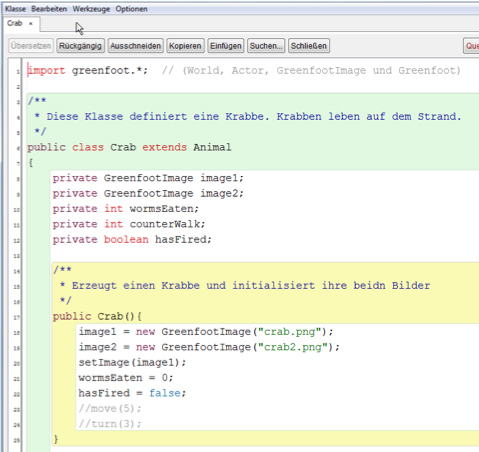Click the commented line '//turn(3);'
Screen dimensions: 479x452
110,424
